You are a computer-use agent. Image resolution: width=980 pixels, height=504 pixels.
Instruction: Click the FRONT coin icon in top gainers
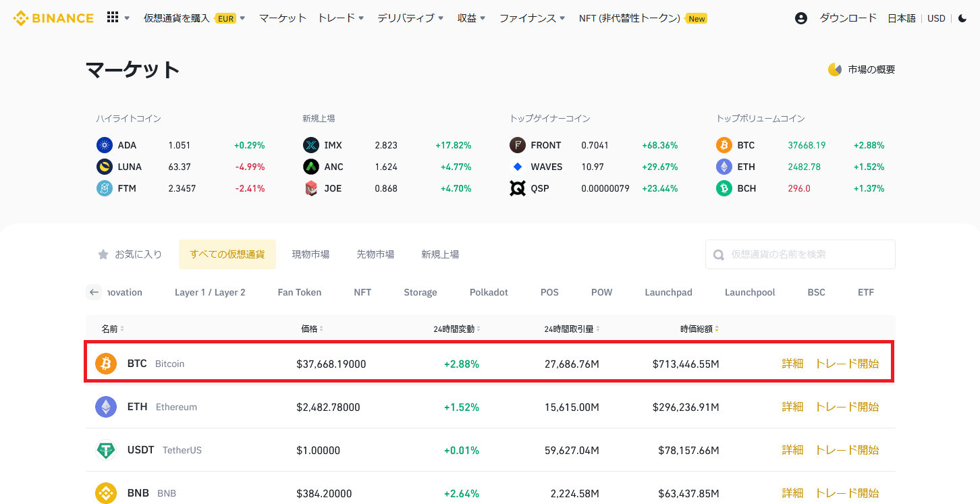[518, 145]
